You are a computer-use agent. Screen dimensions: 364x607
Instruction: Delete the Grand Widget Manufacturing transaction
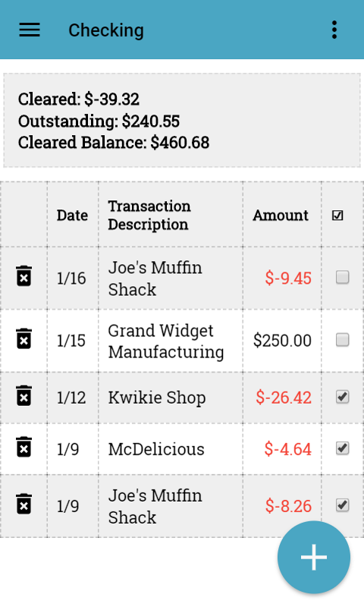click(24, 338)
